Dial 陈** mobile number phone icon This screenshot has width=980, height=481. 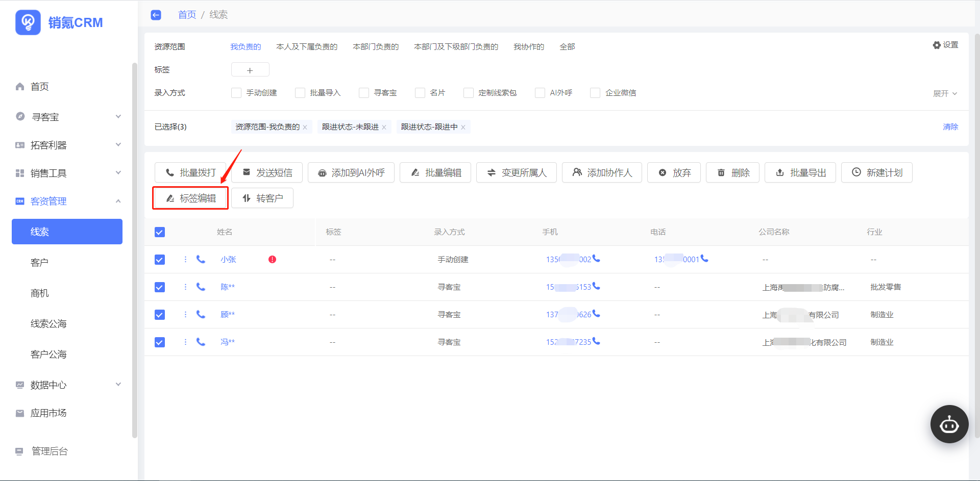coord(596,286)
